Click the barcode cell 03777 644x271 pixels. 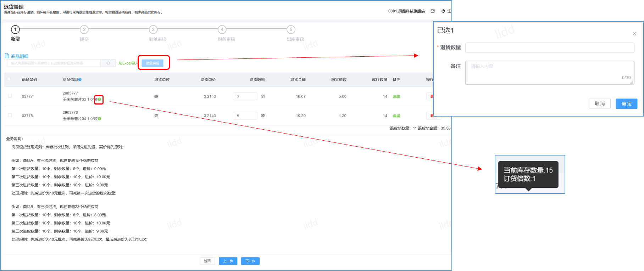pyautogui.click(x=27, y=96)
